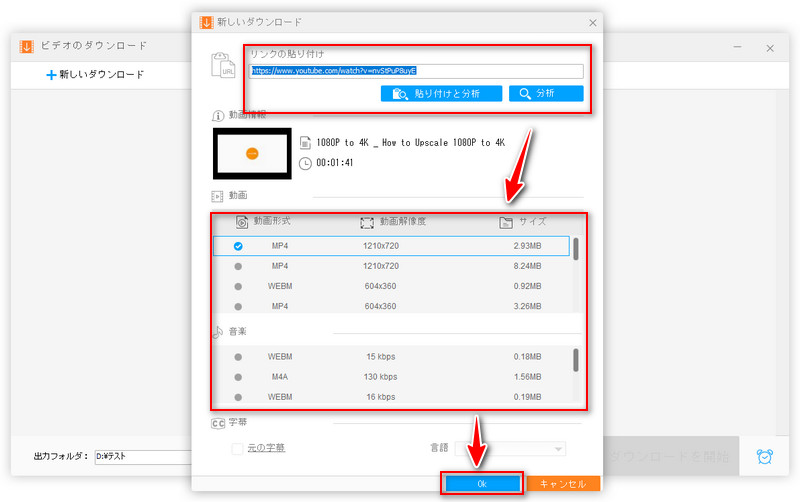The width and height of the screenshot is (800, 502).
Task: Click the キャンセル button
Action: [563, 484]
